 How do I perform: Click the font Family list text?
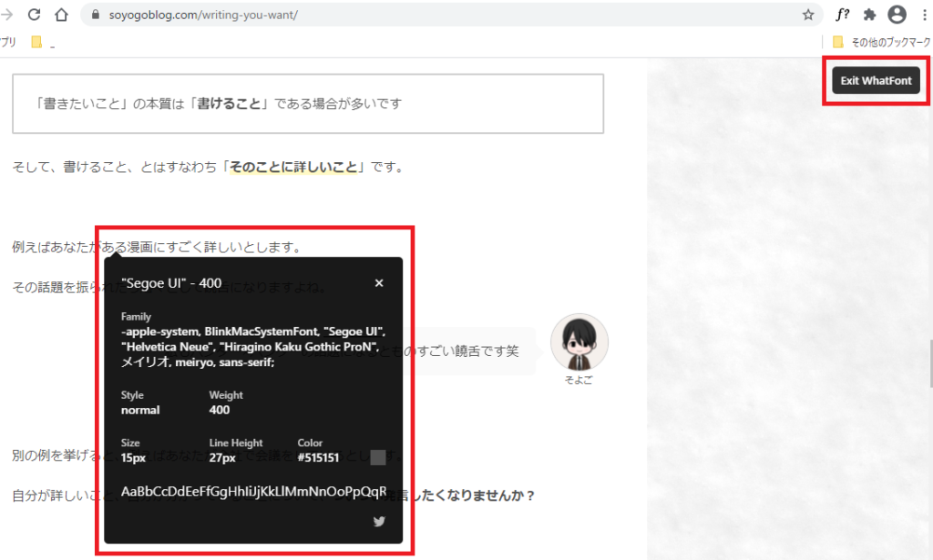click(x=253, y=347)
